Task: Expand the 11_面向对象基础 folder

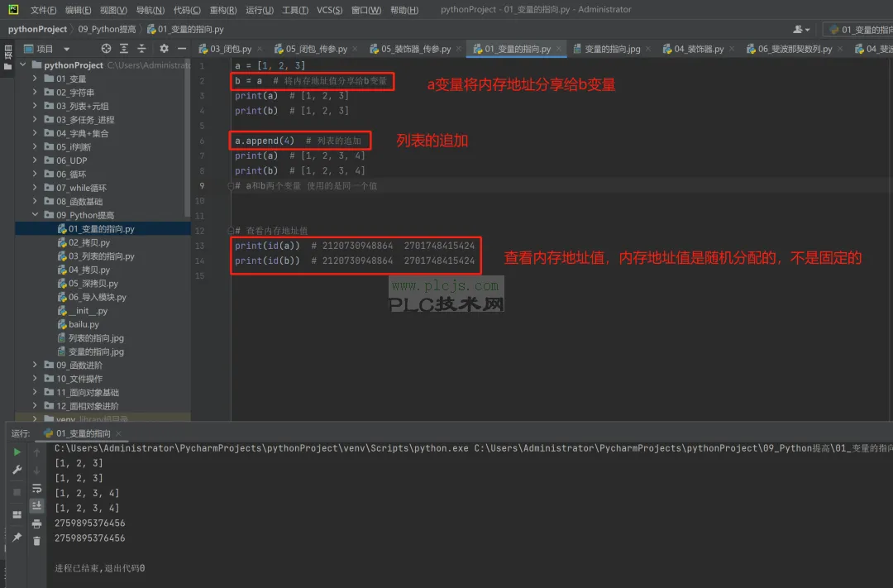Action: 35,392
